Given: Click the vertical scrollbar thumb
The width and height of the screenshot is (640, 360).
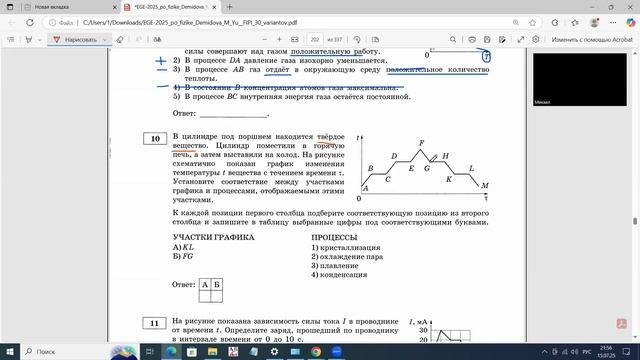Looking at the screenshot, I should point(635,221).
